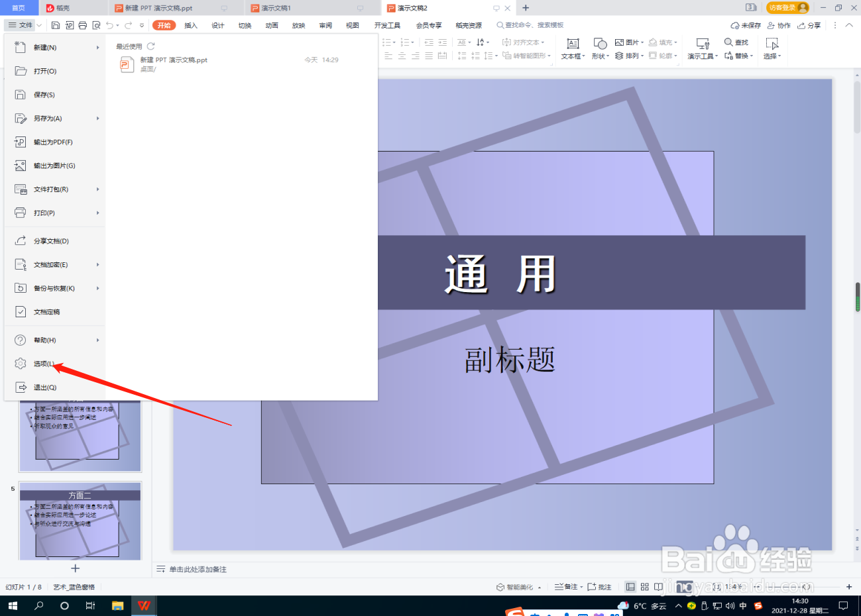Expand the 备份与恢复(K) submenu arrow
Viewport: 861px width, 616px height.
point(97,288)
